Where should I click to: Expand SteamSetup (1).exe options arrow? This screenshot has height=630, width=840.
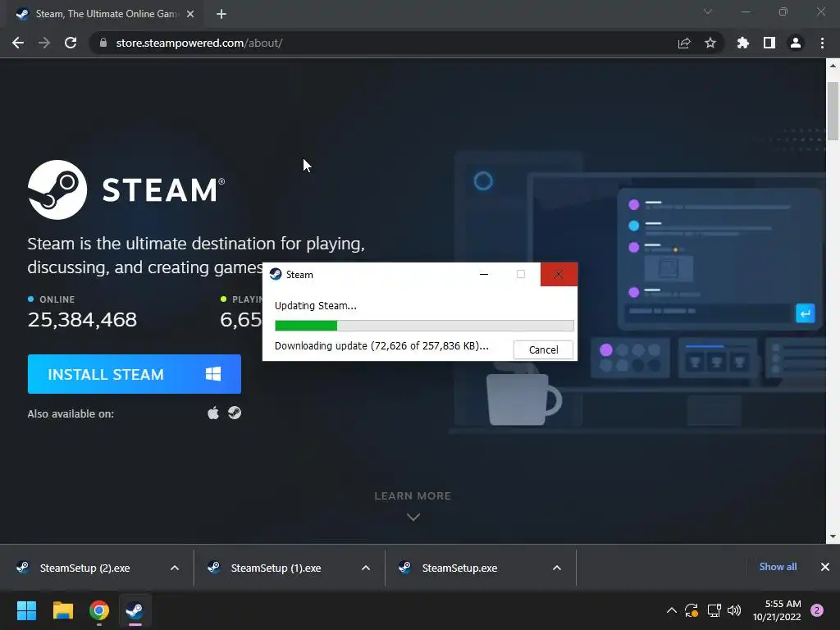point(366,568)
